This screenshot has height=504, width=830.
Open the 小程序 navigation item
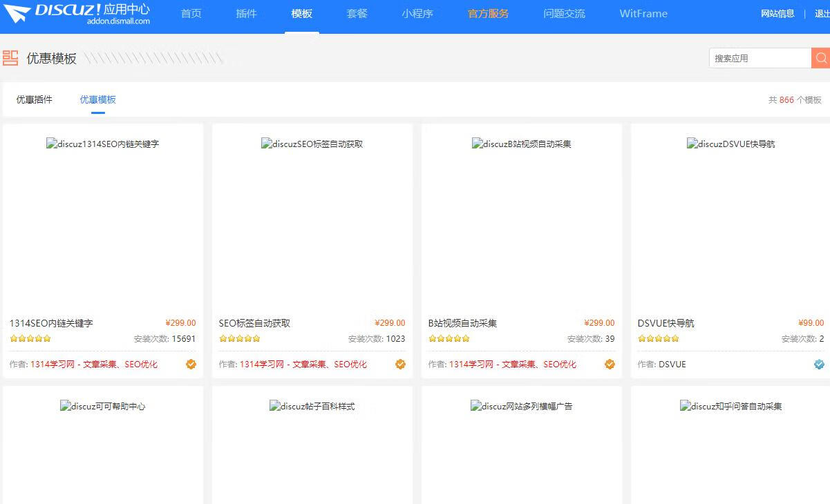417,14
